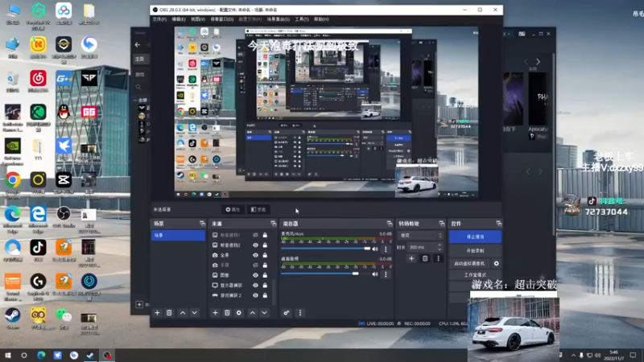
Task: Switch to OBS via its taskbar icon
Action: pos(107,356)
